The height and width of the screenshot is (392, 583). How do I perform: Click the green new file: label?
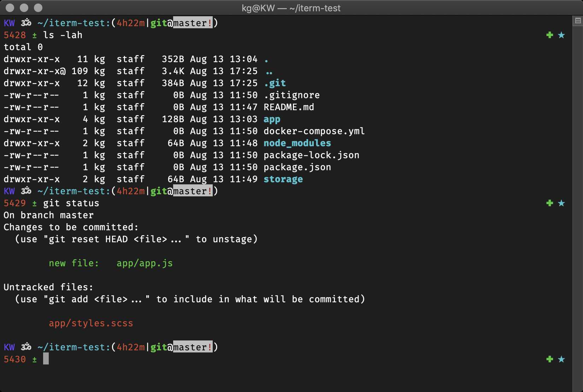click(x=74, y=263)
